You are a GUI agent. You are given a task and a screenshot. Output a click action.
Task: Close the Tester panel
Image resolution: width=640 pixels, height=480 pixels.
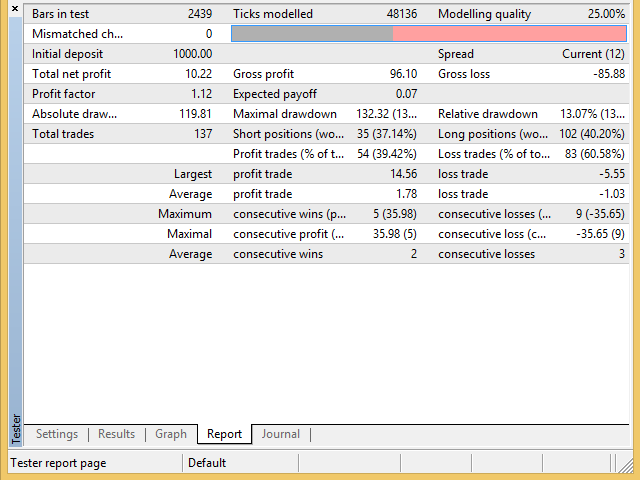tap(14, 9)
